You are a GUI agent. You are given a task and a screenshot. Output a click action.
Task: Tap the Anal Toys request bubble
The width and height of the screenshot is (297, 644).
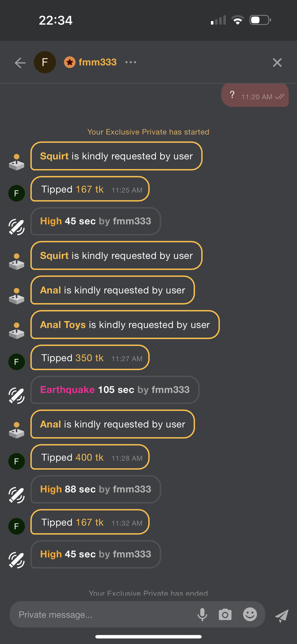point(125,325)
